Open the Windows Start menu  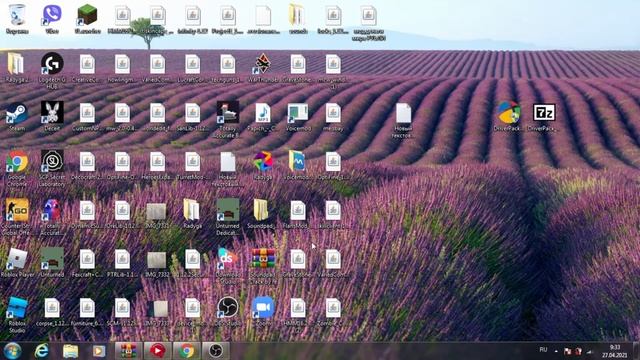12,351
